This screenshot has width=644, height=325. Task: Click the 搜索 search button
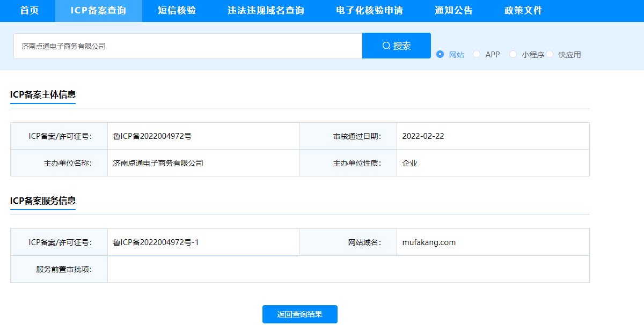(396, 46)
